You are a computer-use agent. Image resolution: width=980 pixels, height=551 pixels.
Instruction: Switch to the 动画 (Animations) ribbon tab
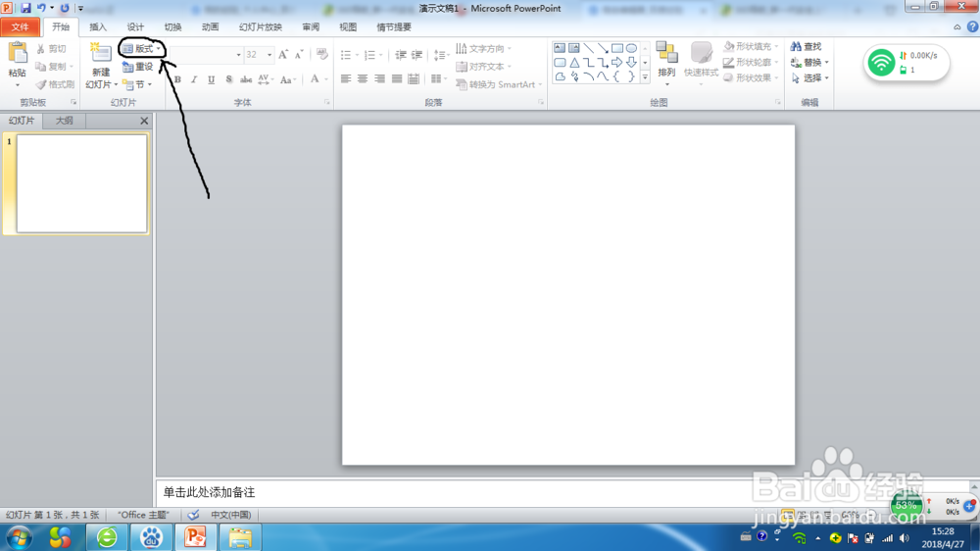tap(211, 26)
